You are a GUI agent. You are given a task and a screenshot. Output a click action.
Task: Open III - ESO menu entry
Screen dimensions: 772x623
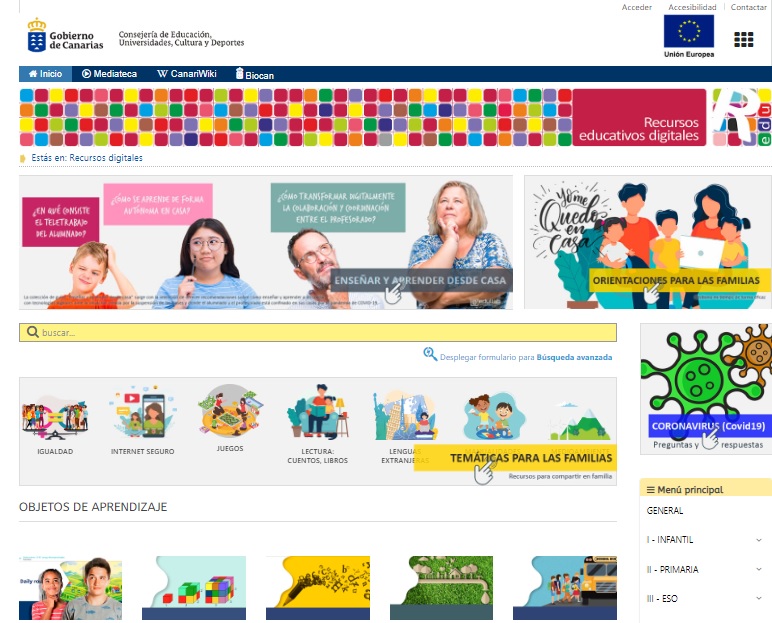(662, 599)
